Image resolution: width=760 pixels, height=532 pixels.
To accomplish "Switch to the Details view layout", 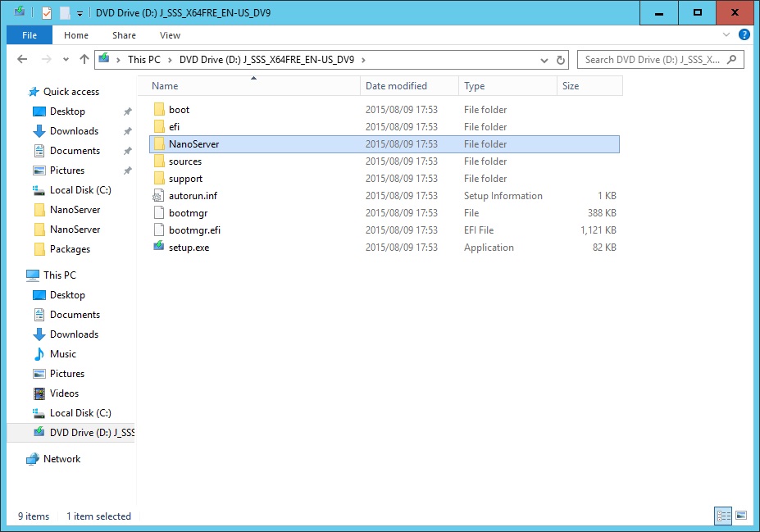I will pos(724,516).
